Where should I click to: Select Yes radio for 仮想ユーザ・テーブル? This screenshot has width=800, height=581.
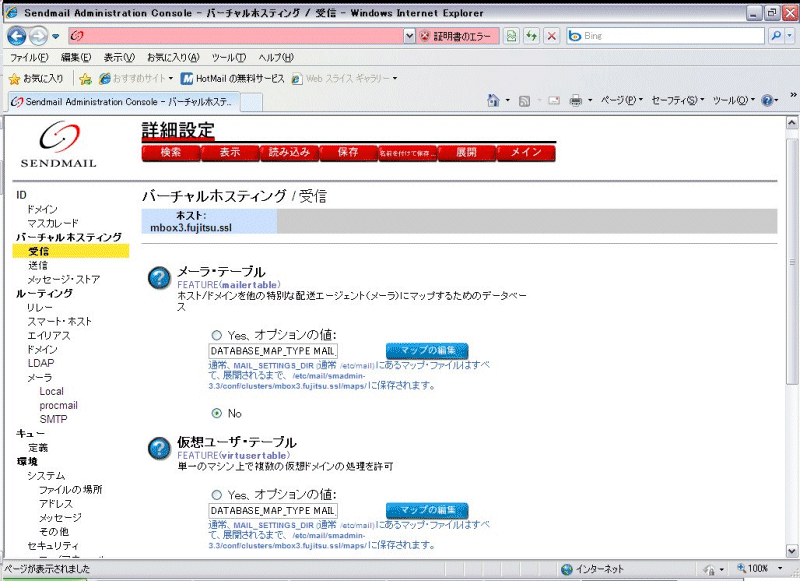[217, 495]
